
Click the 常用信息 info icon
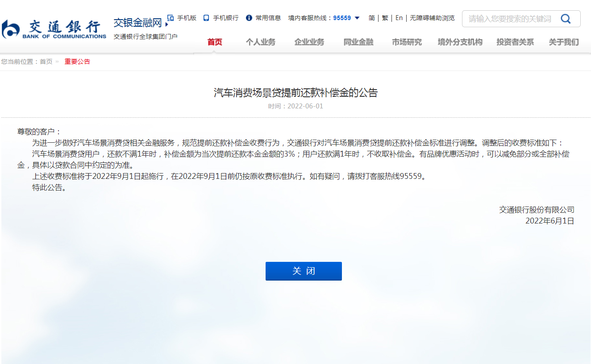pyautogui.click(x=249, y=18)
